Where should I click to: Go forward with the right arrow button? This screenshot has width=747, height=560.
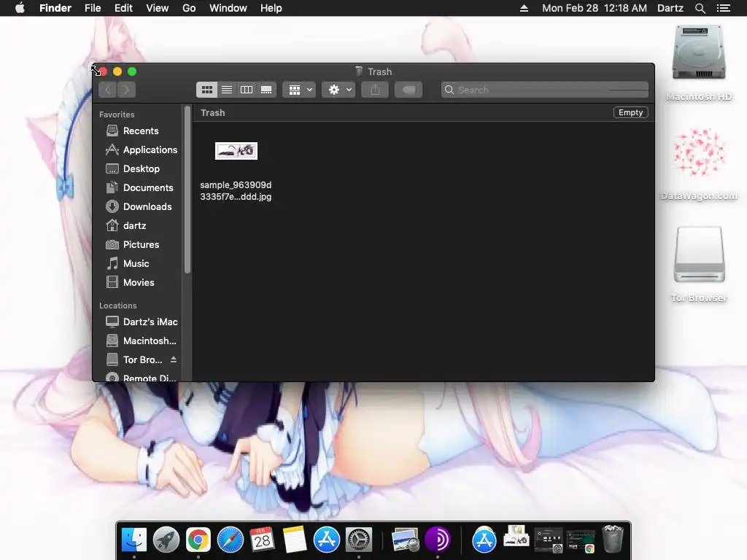pyautogui.click(x=126, y=90)
